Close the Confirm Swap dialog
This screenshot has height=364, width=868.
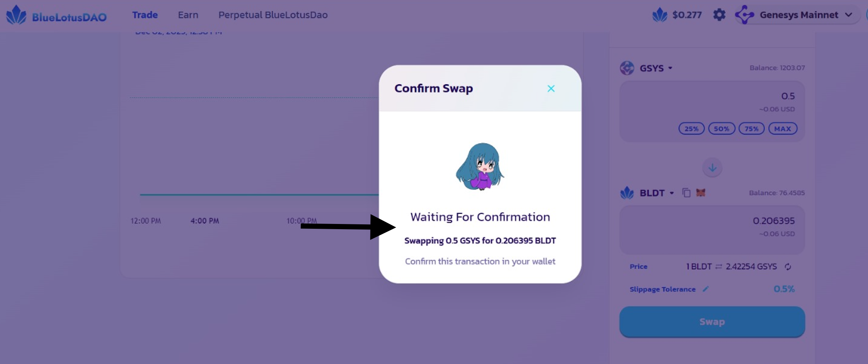pos(551,89)
